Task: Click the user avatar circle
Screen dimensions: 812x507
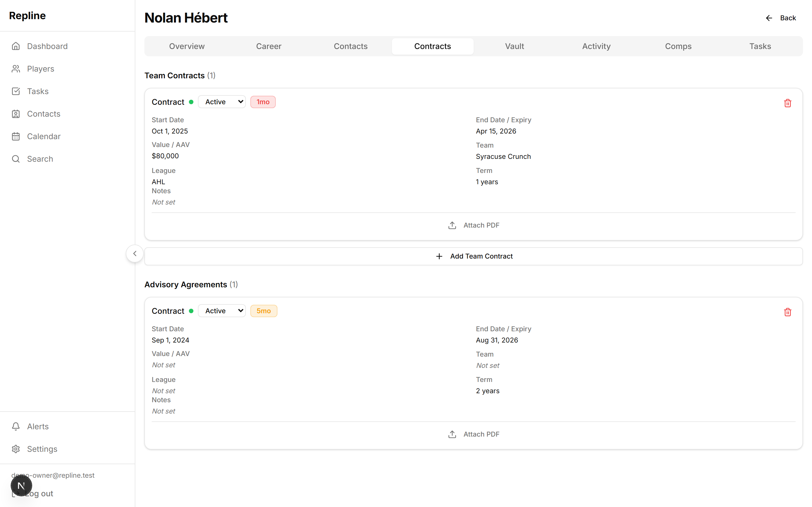Action: 21,485
